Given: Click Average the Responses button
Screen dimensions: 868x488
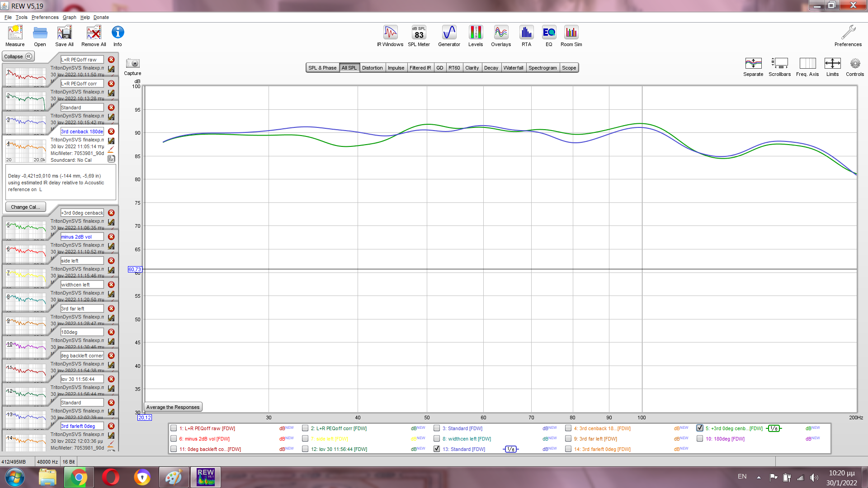Looking at the screenshot, I should pyautogui.click(x=173, y=407).
